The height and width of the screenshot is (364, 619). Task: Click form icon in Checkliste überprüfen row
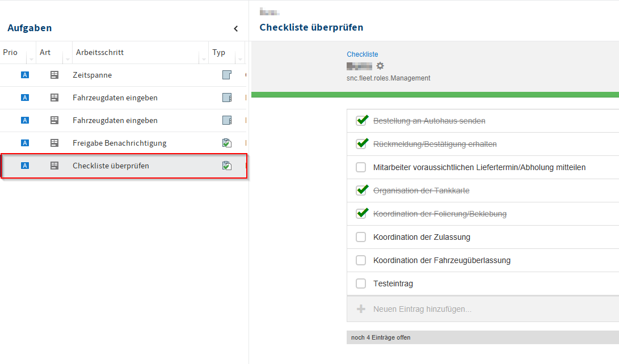[54, 166]
